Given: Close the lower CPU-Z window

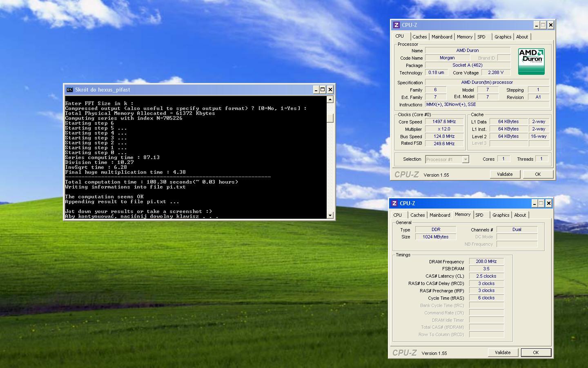Looking at the screenshot, I should (x=549, y=203).
